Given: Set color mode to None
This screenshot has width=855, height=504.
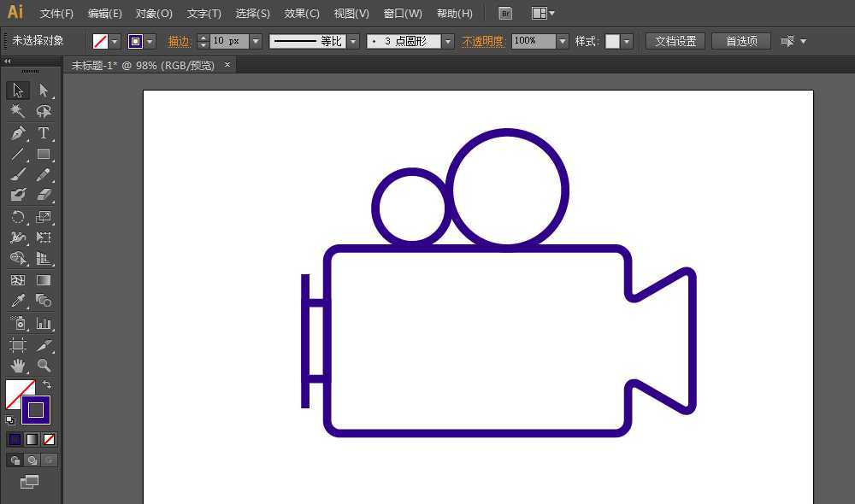Looking at the screenshot, I should (x=49, y=439).
